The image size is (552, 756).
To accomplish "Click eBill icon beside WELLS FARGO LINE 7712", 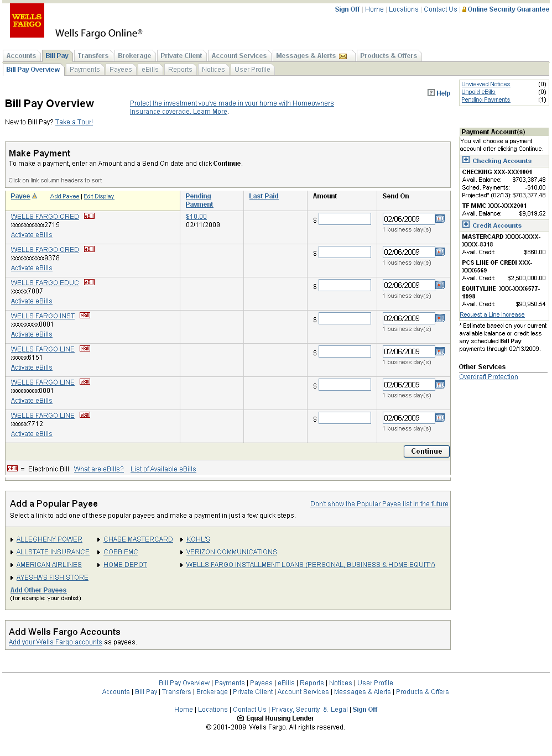I will (x=85, y=415).
